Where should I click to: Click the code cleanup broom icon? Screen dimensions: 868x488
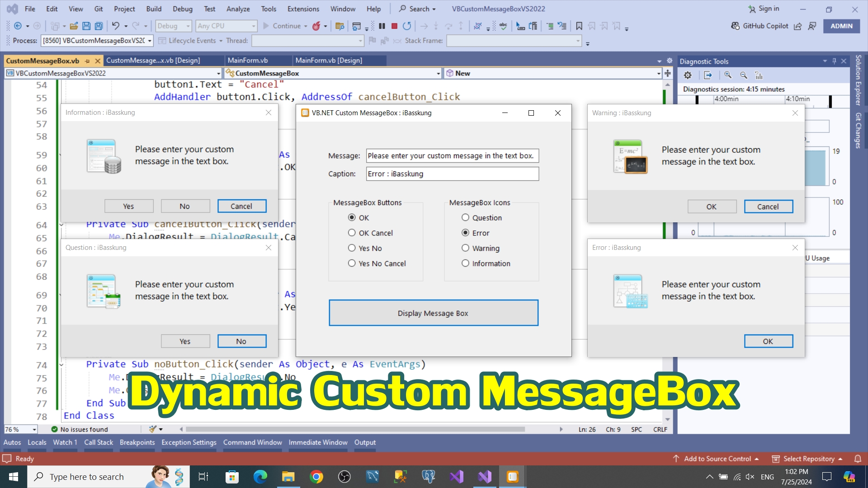point(153,429)
